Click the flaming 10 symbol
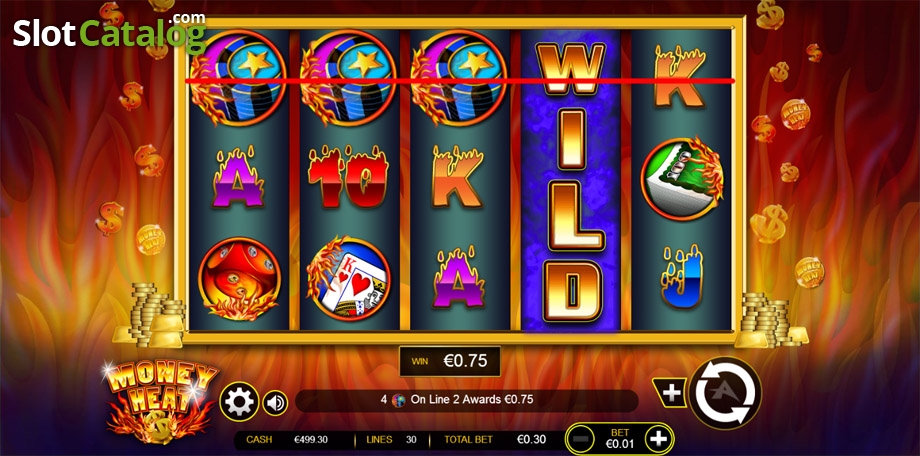This screenshot has width=920, height=456. [349, 177]
